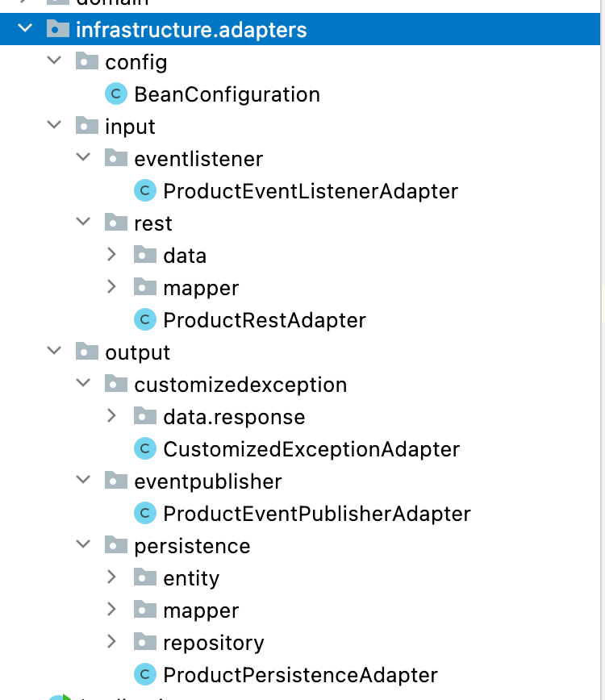Click the ProductRestAdapter class icon
605x700 pixels.
click(145, 319)
